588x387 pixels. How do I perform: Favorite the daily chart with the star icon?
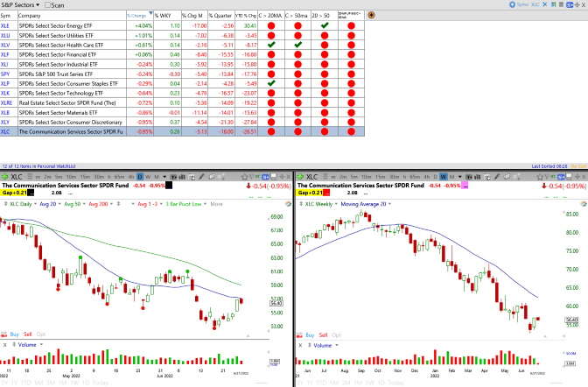coord(244,177)
